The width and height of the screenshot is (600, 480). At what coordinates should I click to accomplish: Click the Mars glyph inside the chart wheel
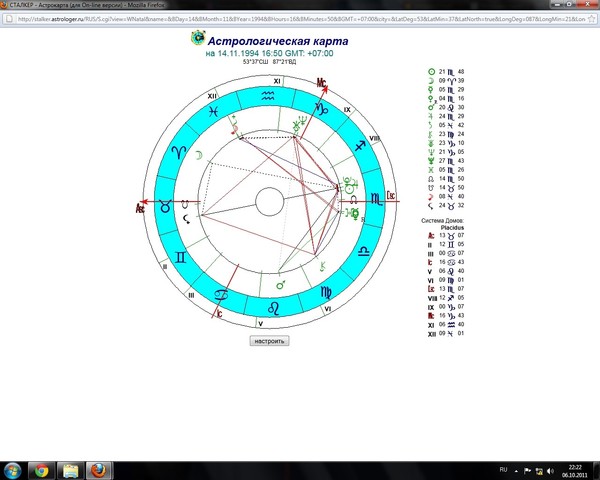click(x=281, y=285)
